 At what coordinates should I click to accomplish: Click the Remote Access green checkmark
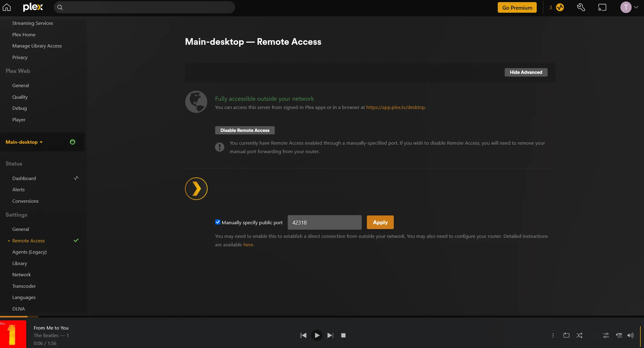click(x=76, y=240)
